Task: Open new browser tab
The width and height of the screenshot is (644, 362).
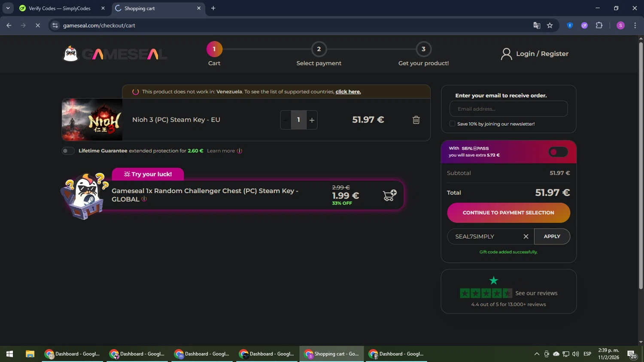Action: (x=213, y=8)
